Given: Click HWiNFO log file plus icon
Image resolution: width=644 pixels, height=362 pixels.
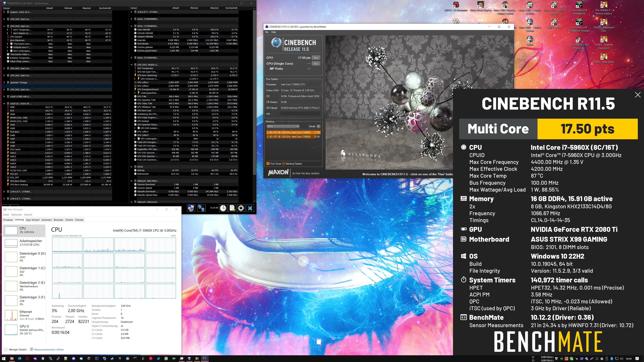Looking at the screenshot, I should coord(232,208).
